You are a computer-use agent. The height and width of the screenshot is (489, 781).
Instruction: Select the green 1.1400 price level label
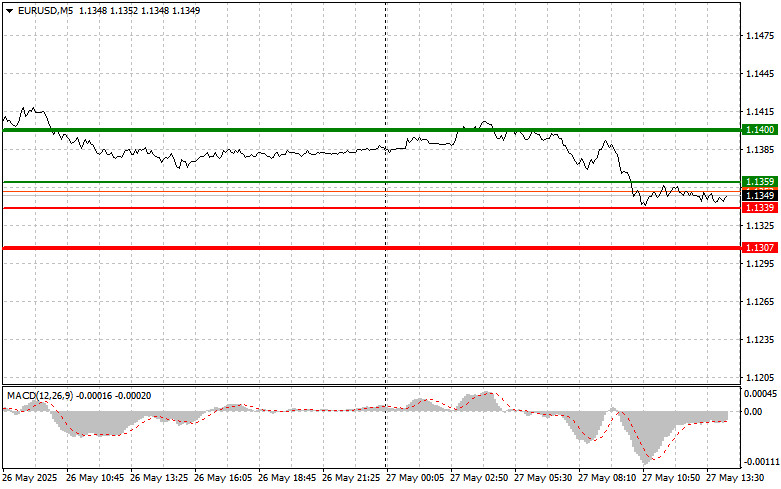click(760, 130)
